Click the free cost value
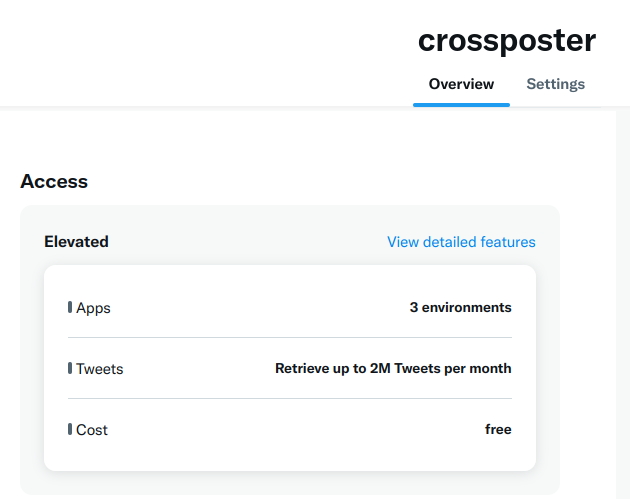Viewport: 630px width, 499px height. pos(498,430)
